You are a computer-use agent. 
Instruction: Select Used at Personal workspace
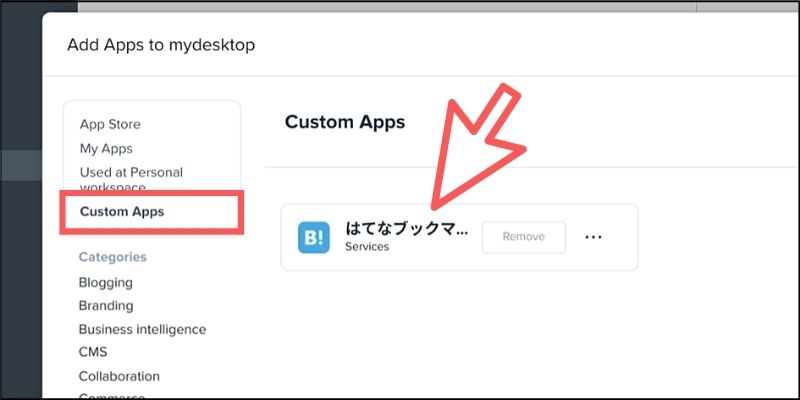(x=131, y=179)
